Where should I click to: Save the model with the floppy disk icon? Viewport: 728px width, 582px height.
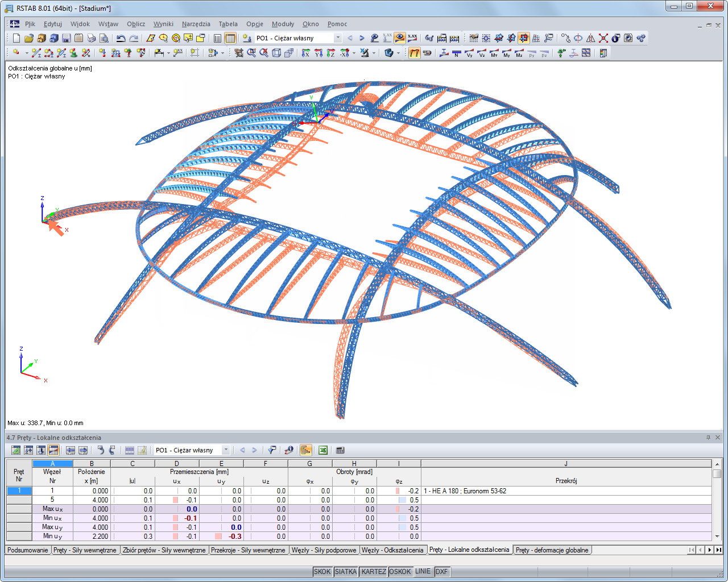66,38
